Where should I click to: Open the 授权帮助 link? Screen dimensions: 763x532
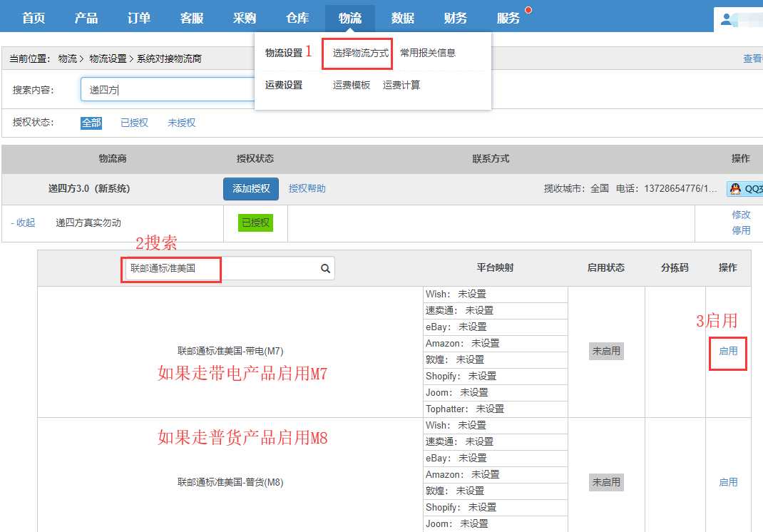[307, 189]
